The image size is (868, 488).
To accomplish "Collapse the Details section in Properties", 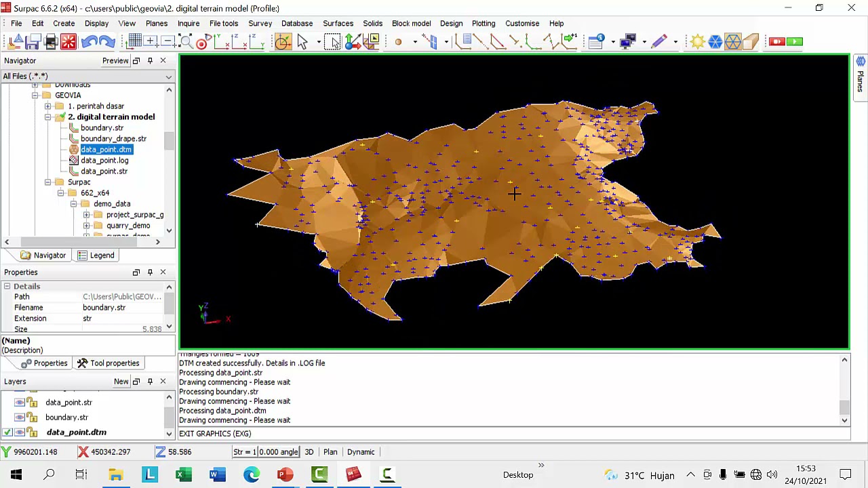I will [x=7, y=287].
